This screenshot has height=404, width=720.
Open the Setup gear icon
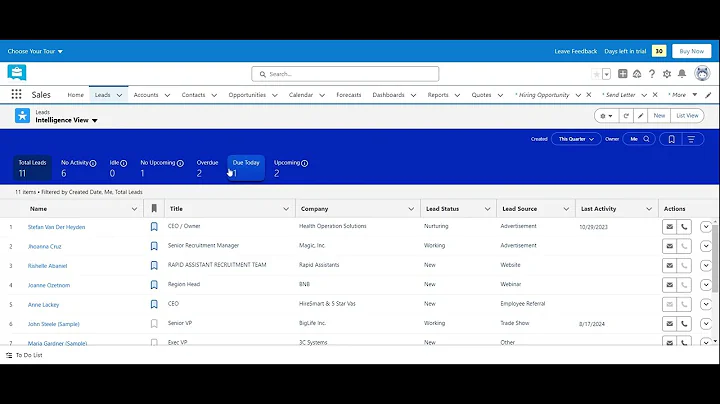tap(667, 73)
